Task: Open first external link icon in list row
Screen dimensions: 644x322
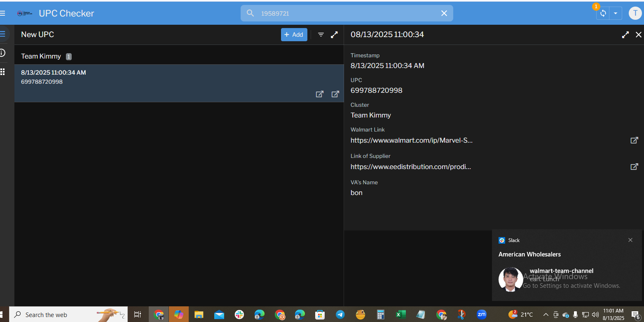Action: [319, 94]
